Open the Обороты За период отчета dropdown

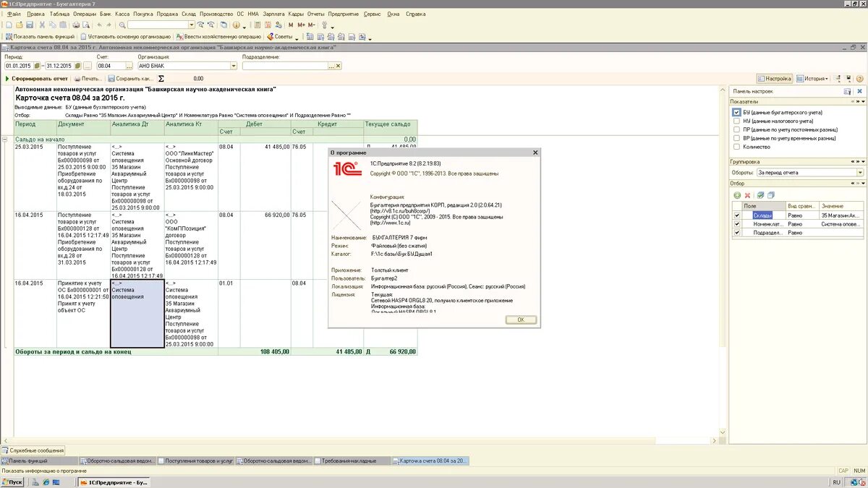point(860,173)
